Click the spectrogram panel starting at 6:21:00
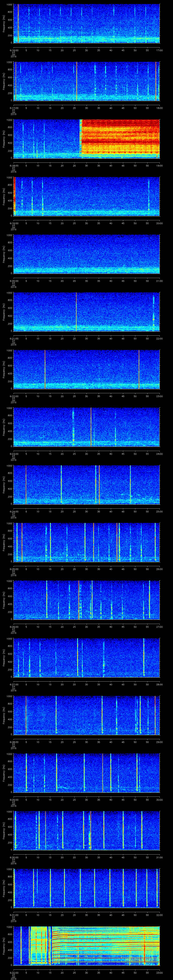Image resolution: width=173 pixels, height=980 pixels. [86, 312]
